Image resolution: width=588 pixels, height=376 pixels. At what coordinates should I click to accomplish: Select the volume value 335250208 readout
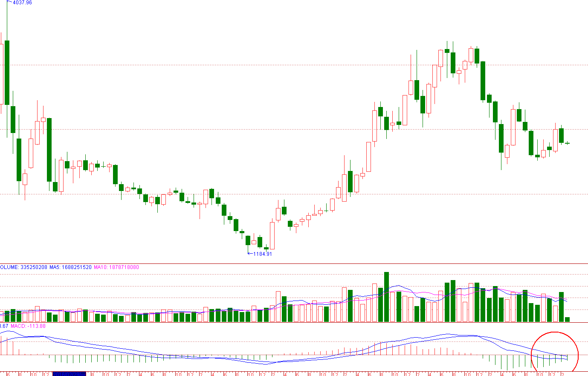(x=34, y=267)
